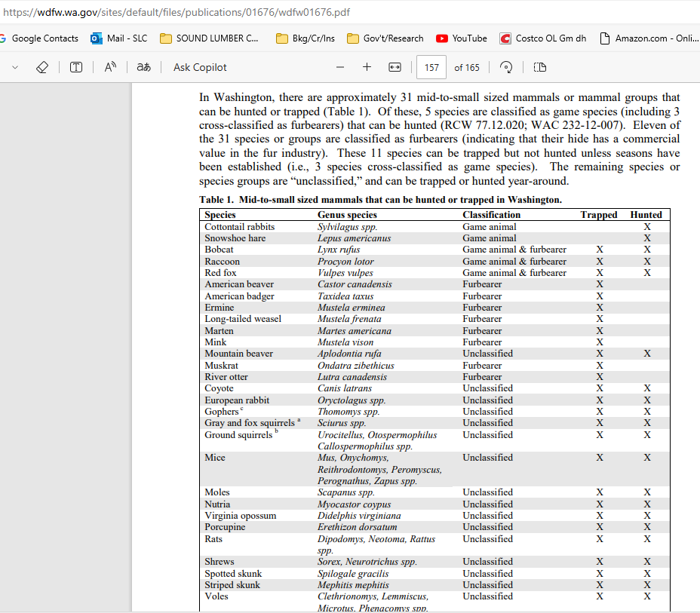Click the 'Ondatra zibethicus' genus cell

pos(356,366)
